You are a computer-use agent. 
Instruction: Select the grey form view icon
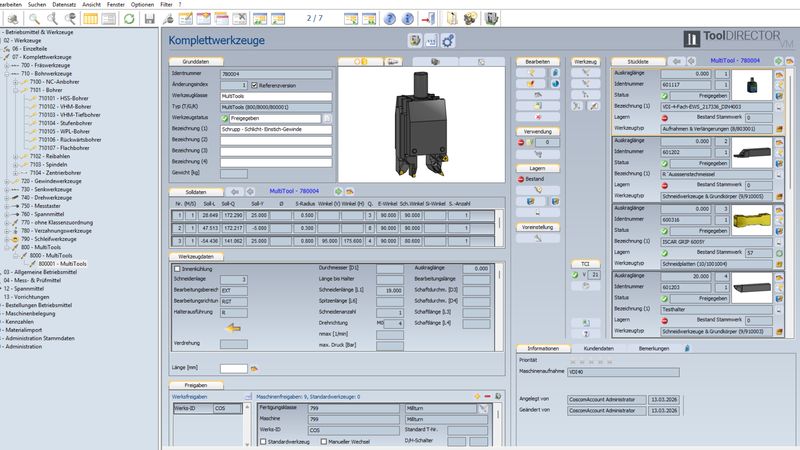(109, 19)
